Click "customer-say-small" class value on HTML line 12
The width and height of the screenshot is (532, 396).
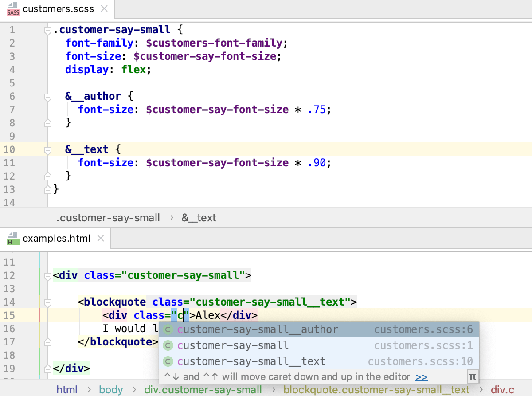click(x=183, y=275)
